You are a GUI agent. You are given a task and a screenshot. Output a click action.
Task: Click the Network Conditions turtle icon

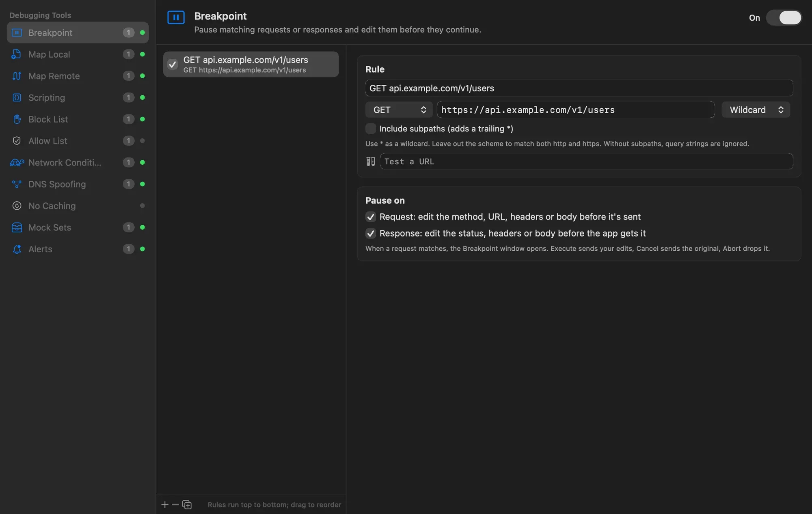tap(17, 162)
